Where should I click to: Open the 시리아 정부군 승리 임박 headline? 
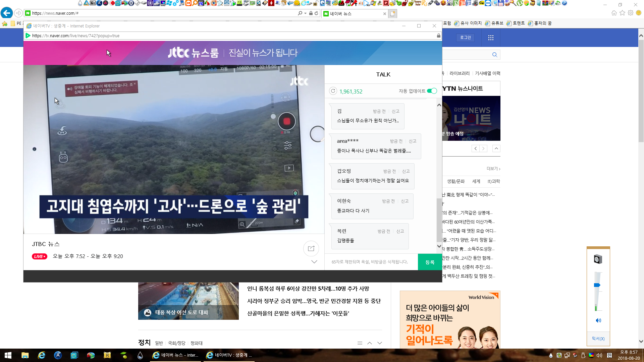[314, 301]
